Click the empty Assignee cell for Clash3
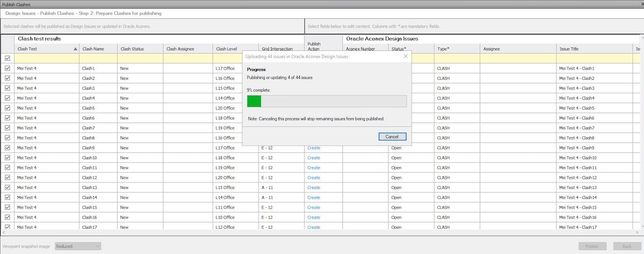The width and height of the screenshot is (644, 254). [518, 88]
